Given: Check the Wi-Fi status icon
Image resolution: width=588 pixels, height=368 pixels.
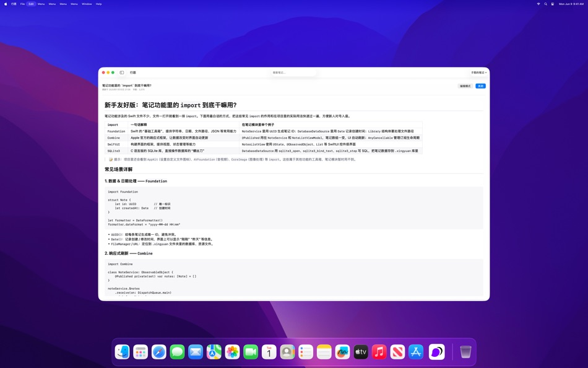Looking at the screenshot, I should 538,4.
